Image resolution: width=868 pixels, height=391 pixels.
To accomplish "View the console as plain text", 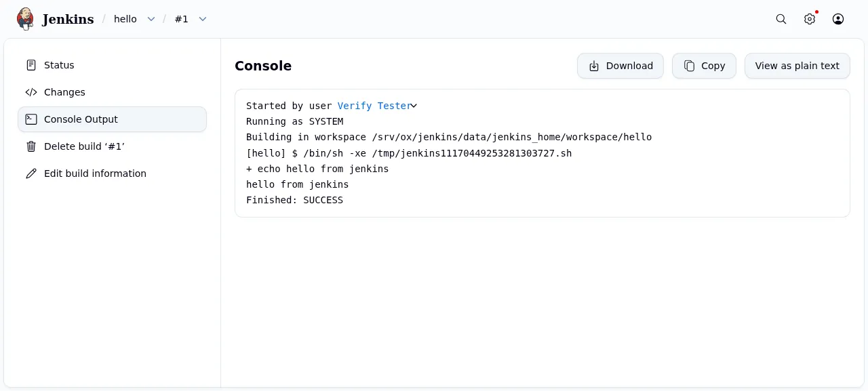I will (x=797, y=66).
